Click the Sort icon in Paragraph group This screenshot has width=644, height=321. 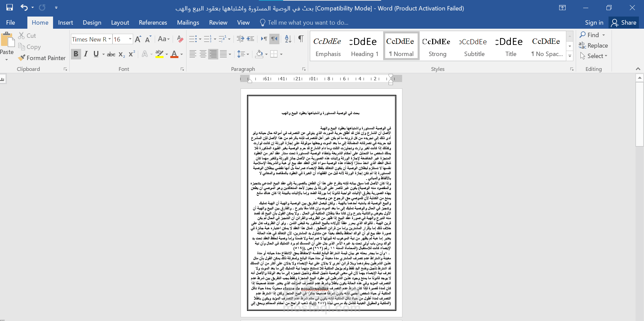click(x=288, y=39)
